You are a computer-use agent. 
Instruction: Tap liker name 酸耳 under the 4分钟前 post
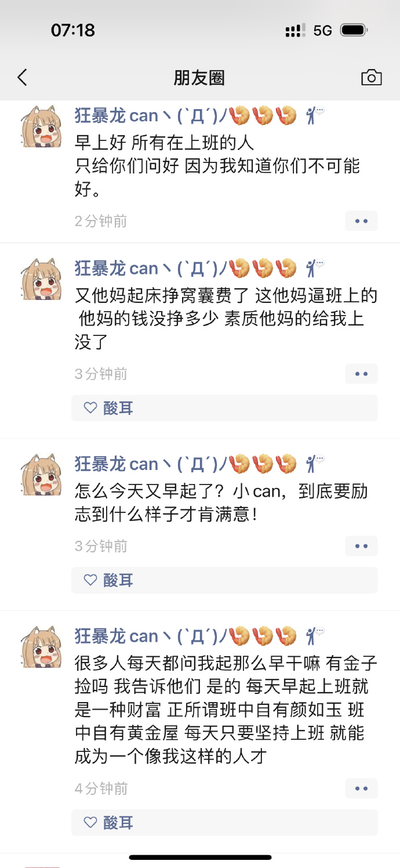118,823
